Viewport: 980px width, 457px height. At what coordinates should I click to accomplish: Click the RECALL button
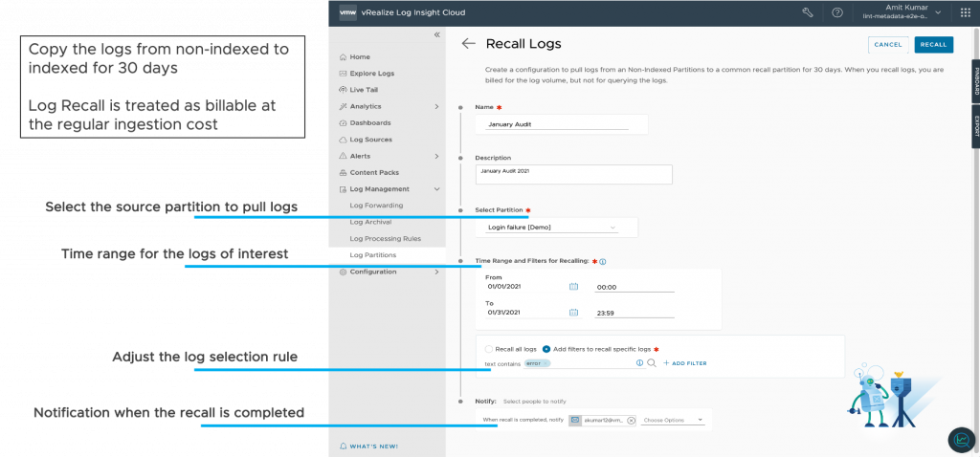click(x=933, y=44)
